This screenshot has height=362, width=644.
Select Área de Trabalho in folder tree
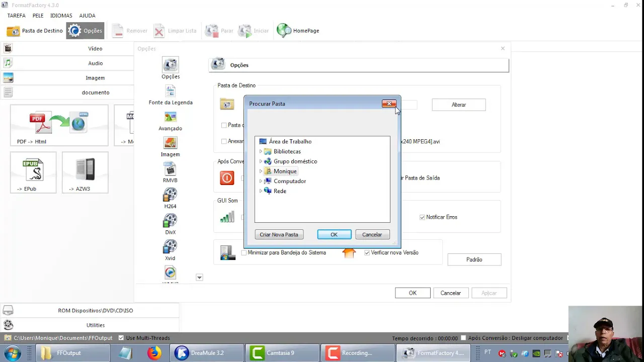tap(290, 142)
